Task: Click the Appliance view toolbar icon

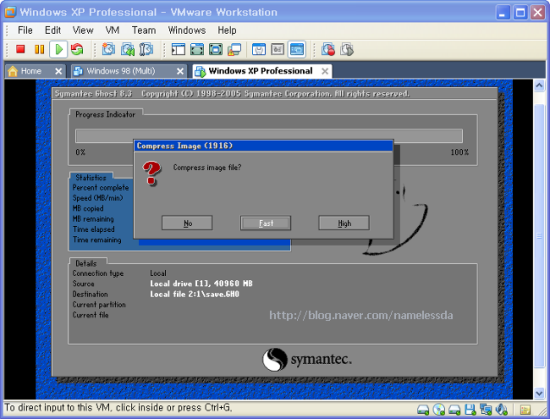Action: pyautogui.click(x=277, y=49)
